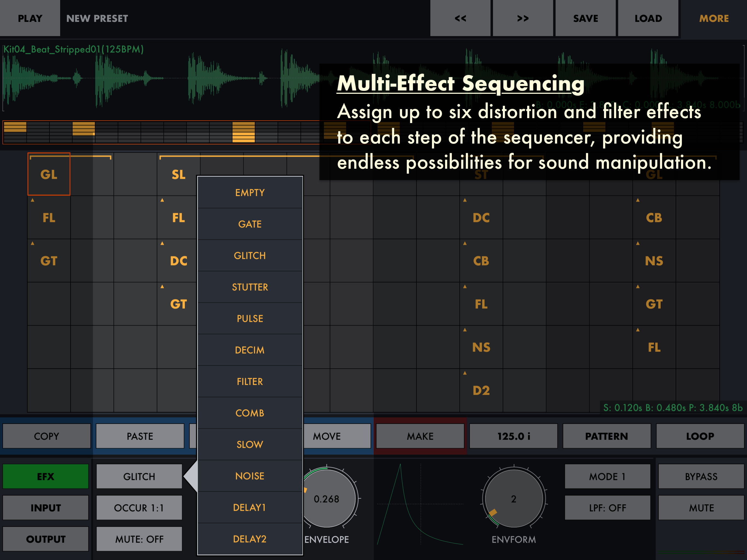The image size is (747, 560).
Task: Open the GLITCH effect type selector
Action: (x=139, y=476)
